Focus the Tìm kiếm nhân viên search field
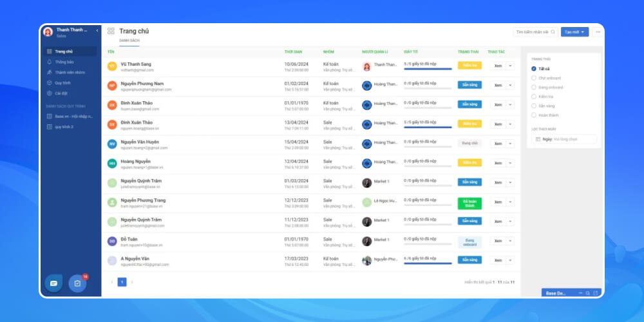 [535, 32]
